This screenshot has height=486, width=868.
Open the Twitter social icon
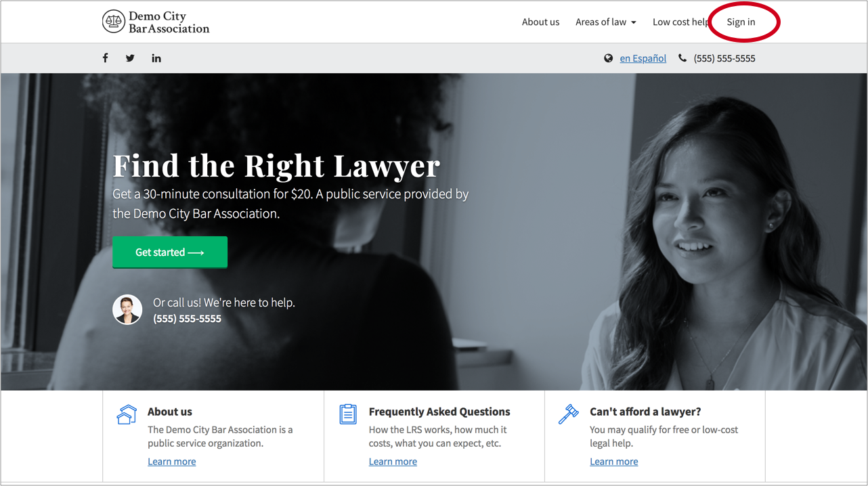pyautogui.click(x=130, y=58)
